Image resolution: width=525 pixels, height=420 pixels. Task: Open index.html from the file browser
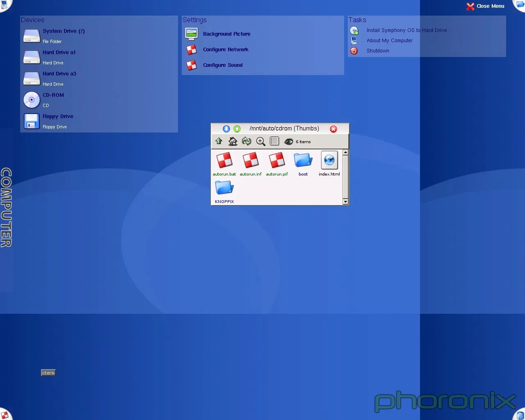point(329,160)
